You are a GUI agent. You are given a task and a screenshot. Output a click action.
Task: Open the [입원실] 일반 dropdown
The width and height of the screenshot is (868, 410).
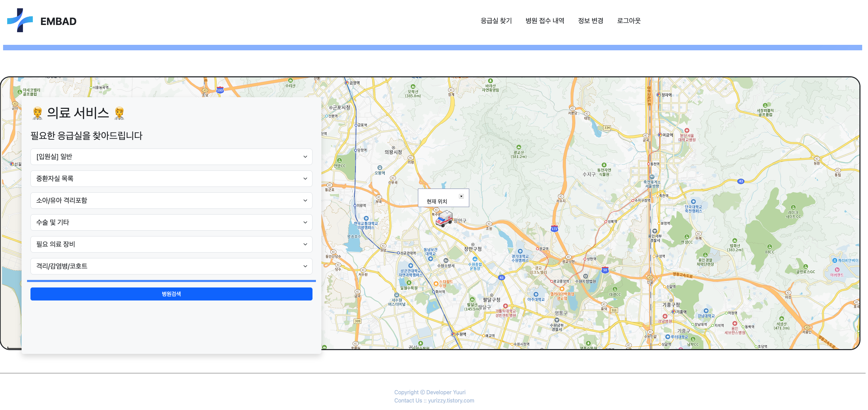pos(171,157)
